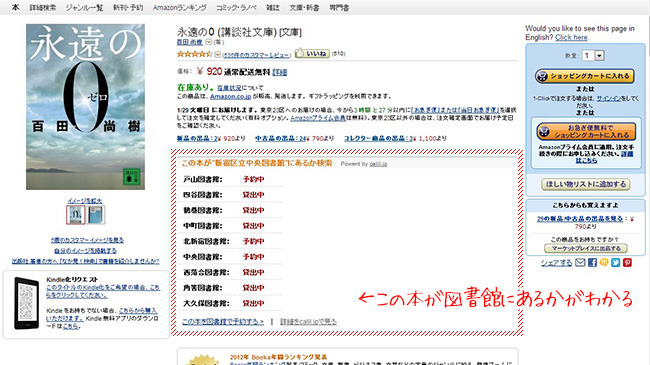The height and width of the screenshot is (365, 650).
Task: Click the author name link 百田尚樹
Action: click(x=189, y=42)
